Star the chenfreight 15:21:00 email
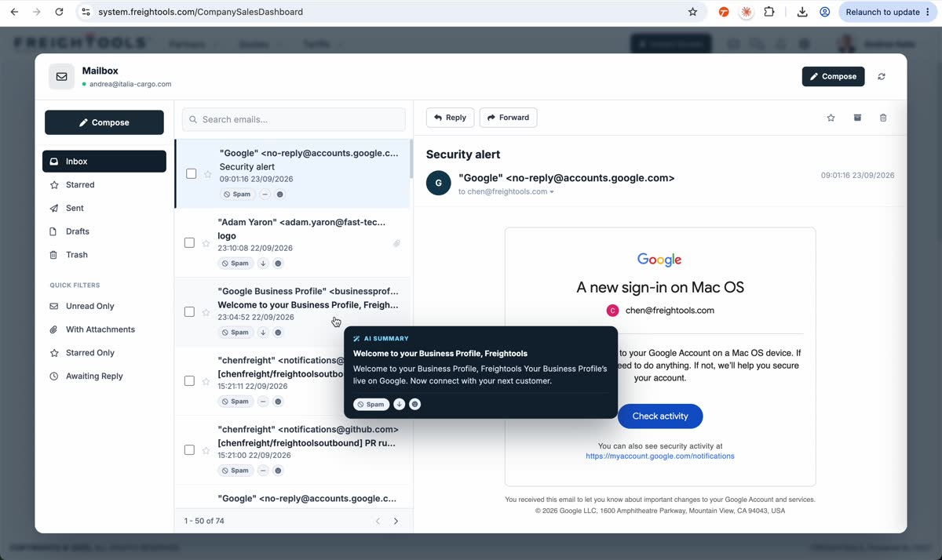Image resolution: width=942 pixels, height=560 pixels. click(206, 450)
